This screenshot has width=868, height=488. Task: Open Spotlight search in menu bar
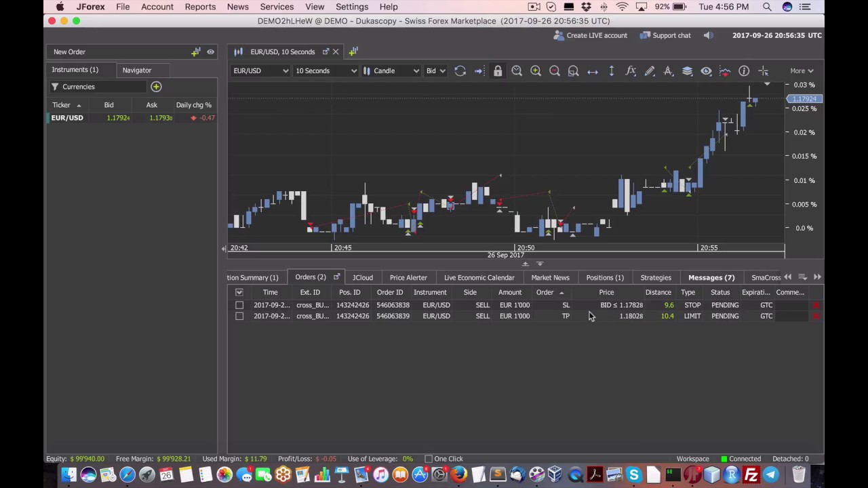pyautogui.click(x=767, y=7)
